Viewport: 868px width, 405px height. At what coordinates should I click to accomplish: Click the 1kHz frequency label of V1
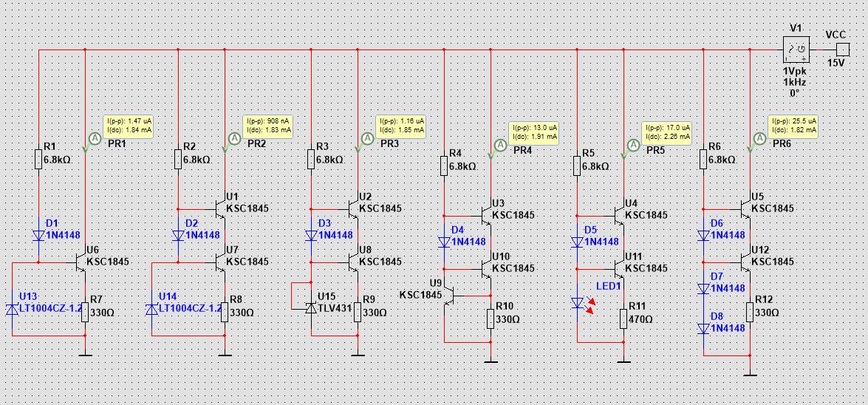point(795,83)
